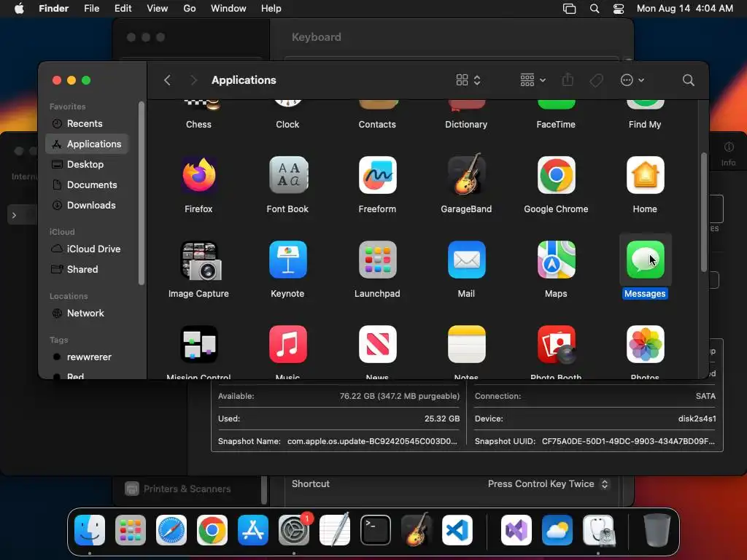Select the Keynote app icon
The height and width of the screenshot is (560, 747).
point(287,260)
